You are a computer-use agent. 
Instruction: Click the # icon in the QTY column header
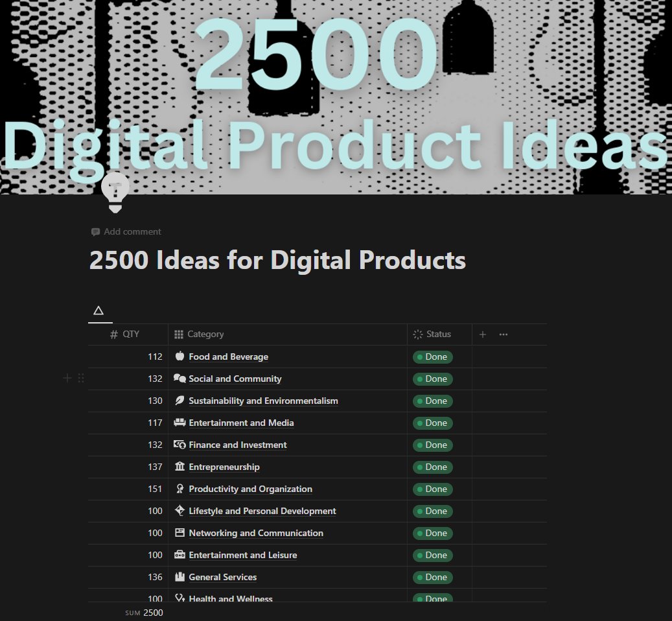[114, 334]
